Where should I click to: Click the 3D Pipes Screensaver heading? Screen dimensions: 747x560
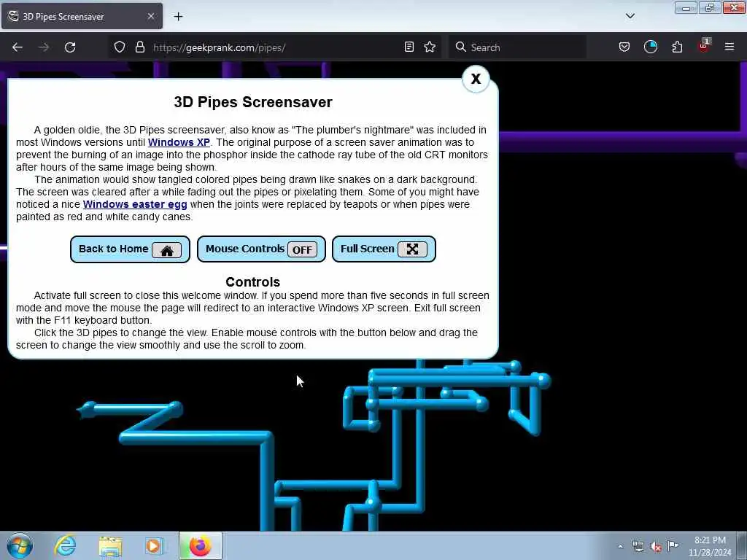pos(253,102)
